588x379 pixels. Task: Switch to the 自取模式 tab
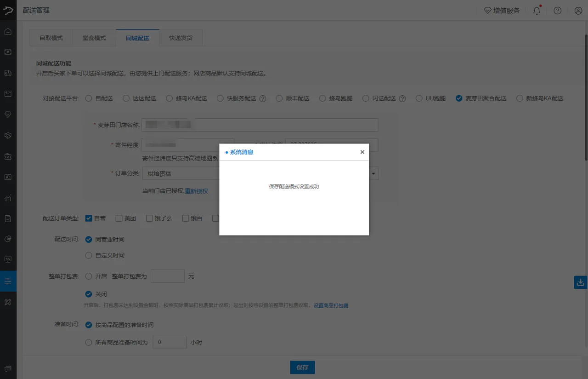click(51, 38)
